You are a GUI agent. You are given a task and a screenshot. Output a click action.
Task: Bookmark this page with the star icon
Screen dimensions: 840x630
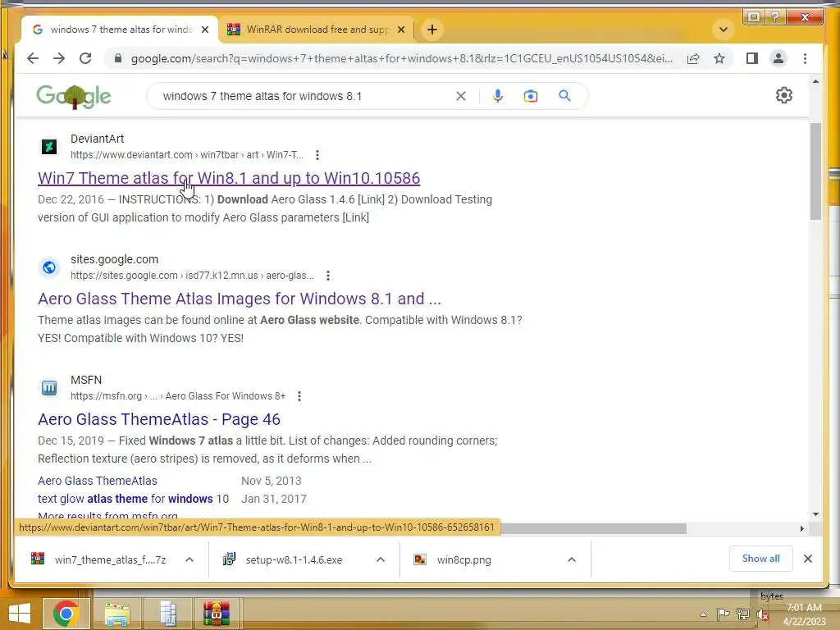coord(719,58)
